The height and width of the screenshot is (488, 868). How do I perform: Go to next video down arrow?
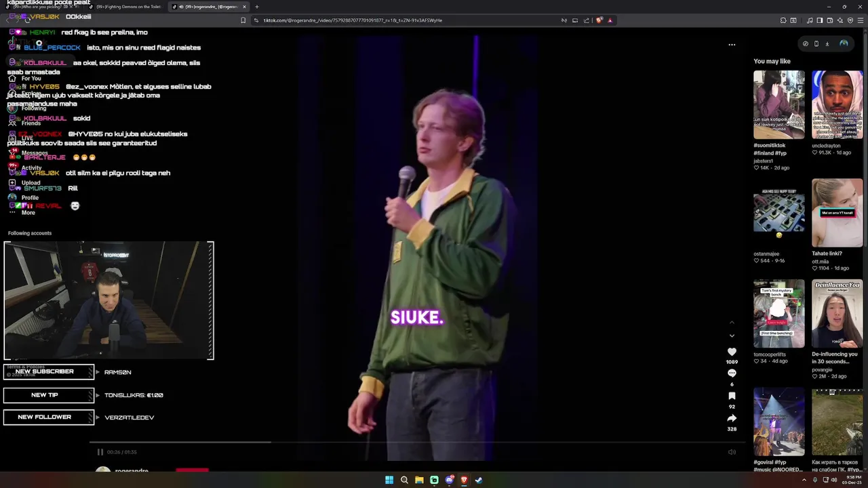pyautogui.click(x=732, y=335)
